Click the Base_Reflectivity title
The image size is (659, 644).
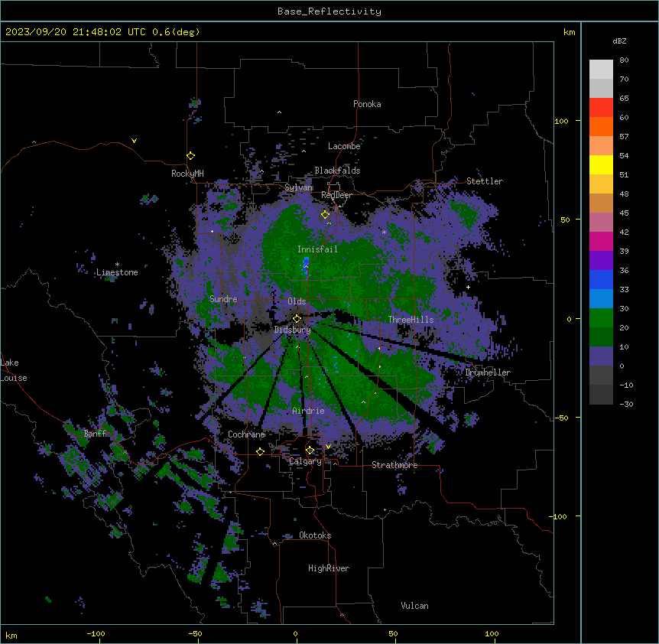[329, 11]
